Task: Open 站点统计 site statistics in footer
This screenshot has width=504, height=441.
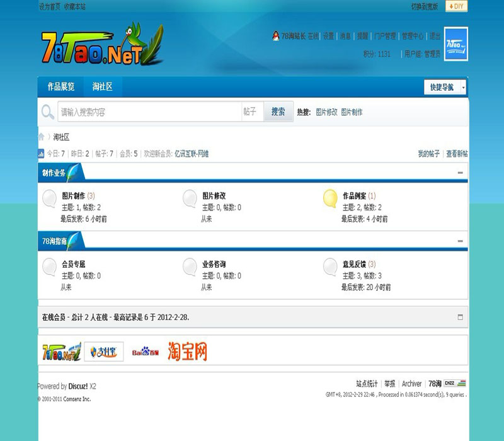Action: coord(367,384)
